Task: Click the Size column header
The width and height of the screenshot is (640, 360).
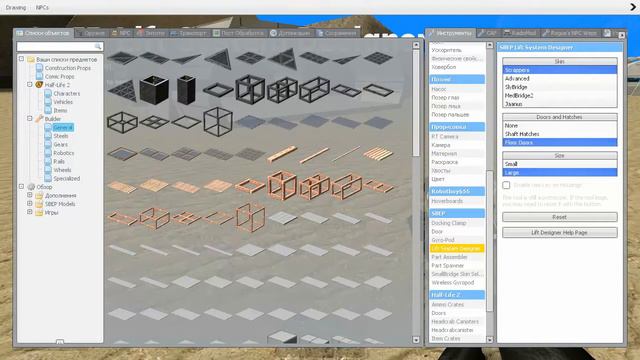Action: tap(560, 156)
